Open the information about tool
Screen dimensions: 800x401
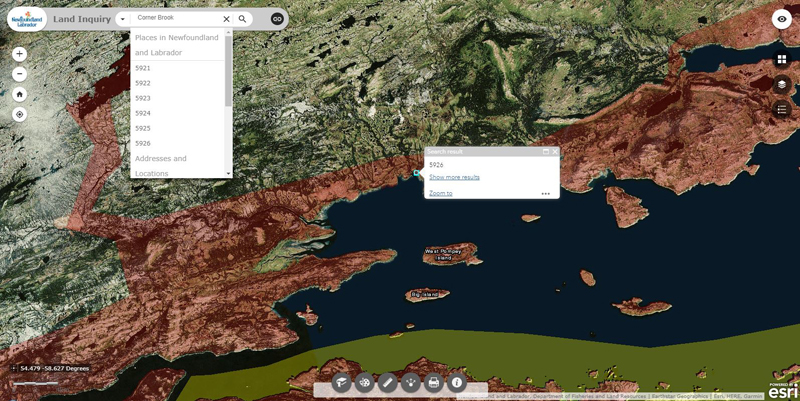click(457, 382)
